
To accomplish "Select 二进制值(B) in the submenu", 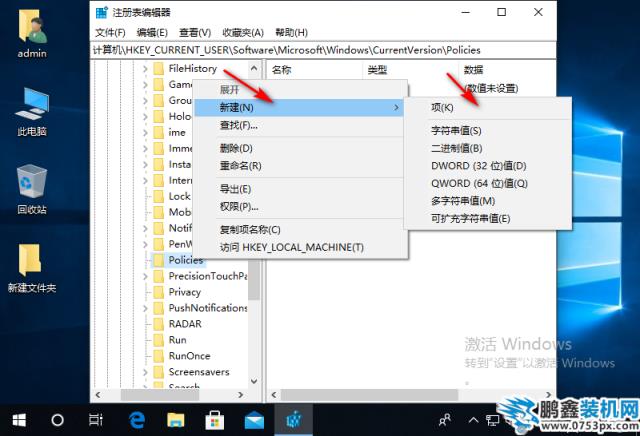I will tap(488, 148).
